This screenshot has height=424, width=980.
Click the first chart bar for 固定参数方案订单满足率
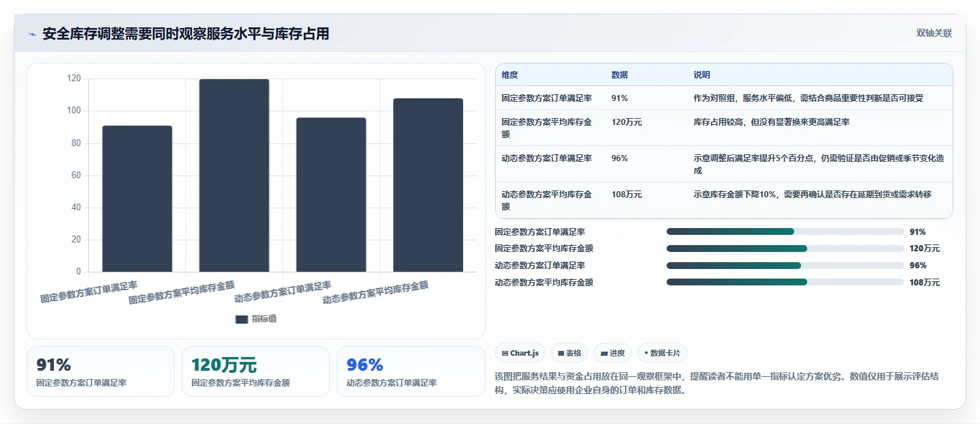(137, 199)
